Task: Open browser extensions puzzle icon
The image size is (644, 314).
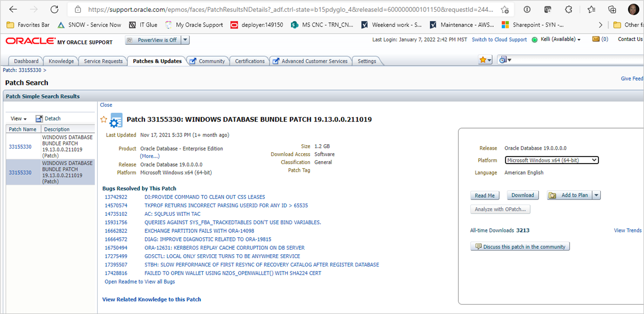Action: (x=569, y=9)
